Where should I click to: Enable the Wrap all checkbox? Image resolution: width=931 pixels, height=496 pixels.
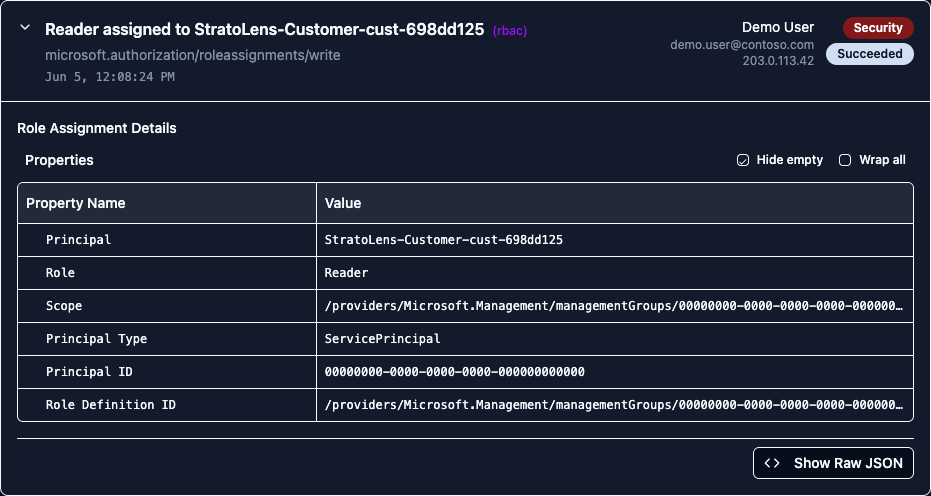tap(845, 160)
